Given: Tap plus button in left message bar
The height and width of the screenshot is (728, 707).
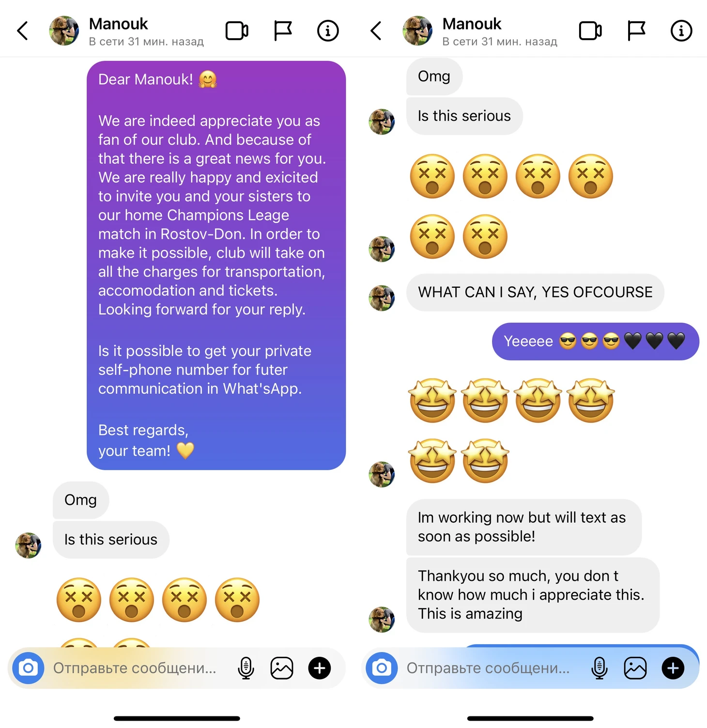Looking at the screenshot, I should click(x=320, y=668).
